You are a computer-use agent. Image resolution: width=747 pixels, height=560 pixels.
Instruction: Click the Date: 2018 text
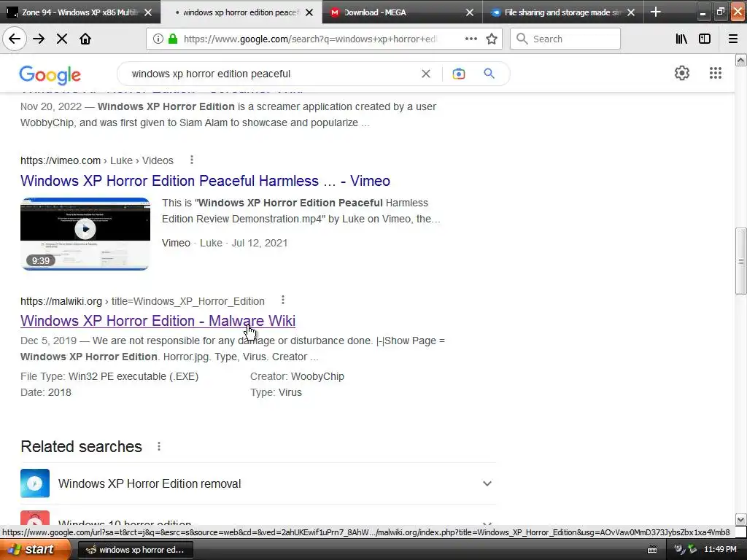46,393
